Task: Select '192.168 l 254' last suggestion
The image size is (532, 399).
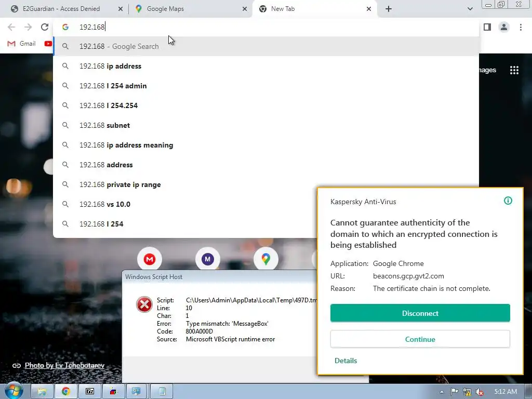Action: (185, 224)
